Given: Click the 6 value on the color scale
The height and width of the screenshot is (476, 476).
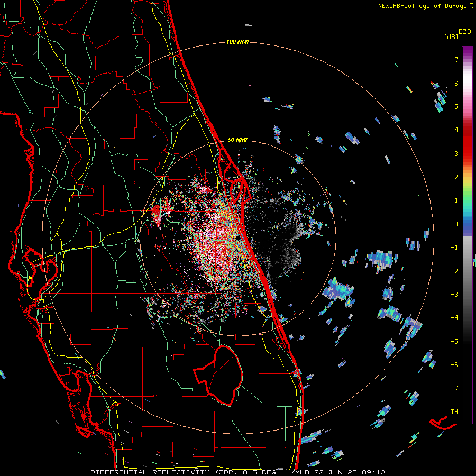Looking at the screenshot, I should (x=456, y=83).
